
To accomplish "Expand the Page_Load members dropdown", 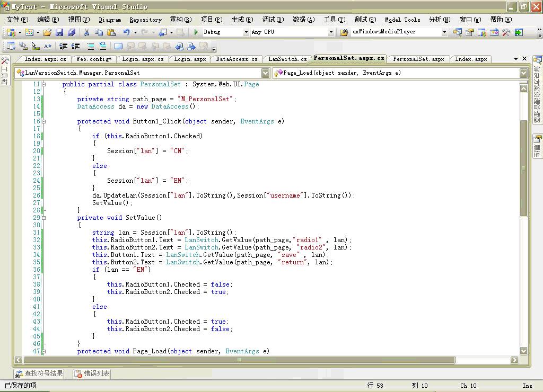I will pos(523,73).
